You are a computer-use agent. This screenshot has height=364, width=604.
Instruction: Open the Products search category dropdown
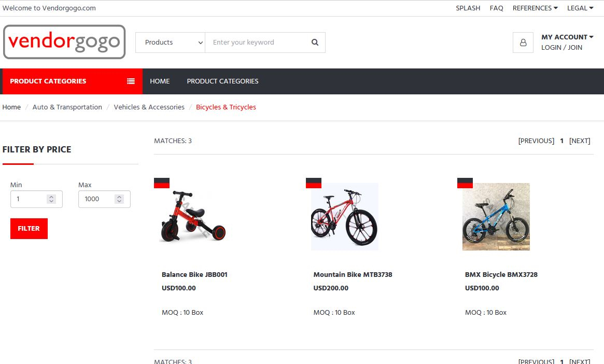[171, 43]
